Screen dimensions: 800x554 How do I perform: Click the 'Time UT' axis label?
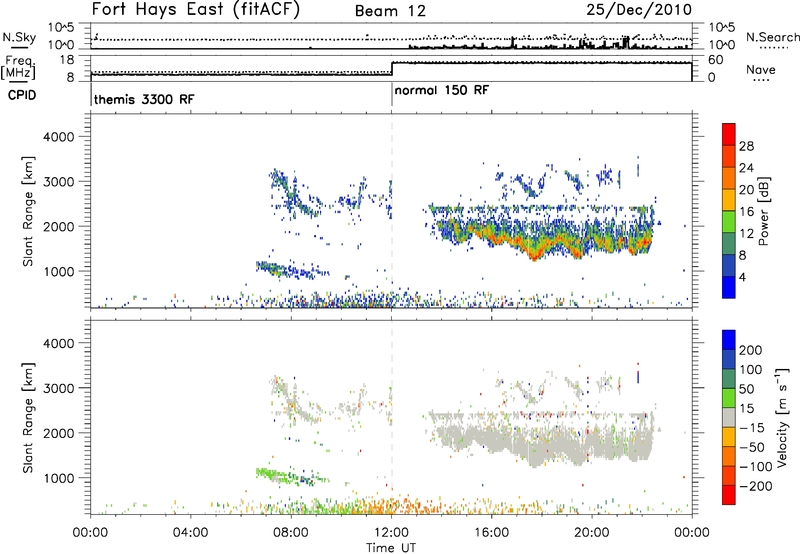391,548
